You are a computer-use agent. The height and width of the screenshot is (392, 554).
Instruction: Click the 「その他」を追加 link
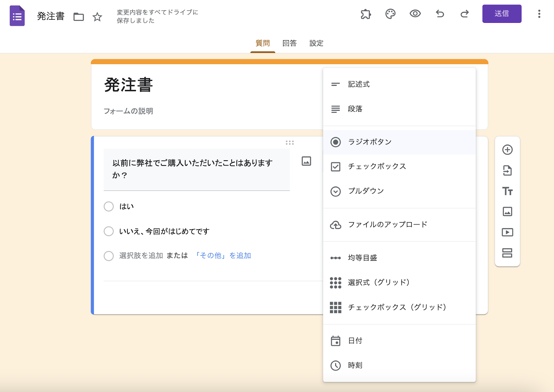(x=223, y=256)
